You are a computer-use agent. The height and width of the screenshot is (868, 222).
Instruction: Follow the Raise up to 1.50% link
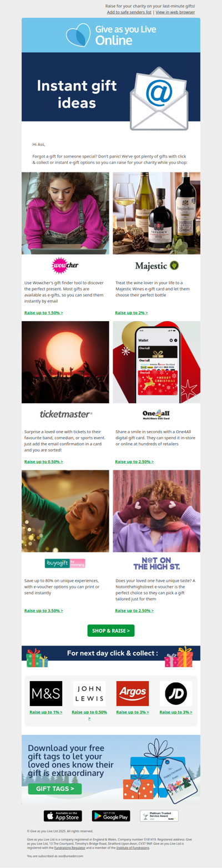click(x=44, y=313)
